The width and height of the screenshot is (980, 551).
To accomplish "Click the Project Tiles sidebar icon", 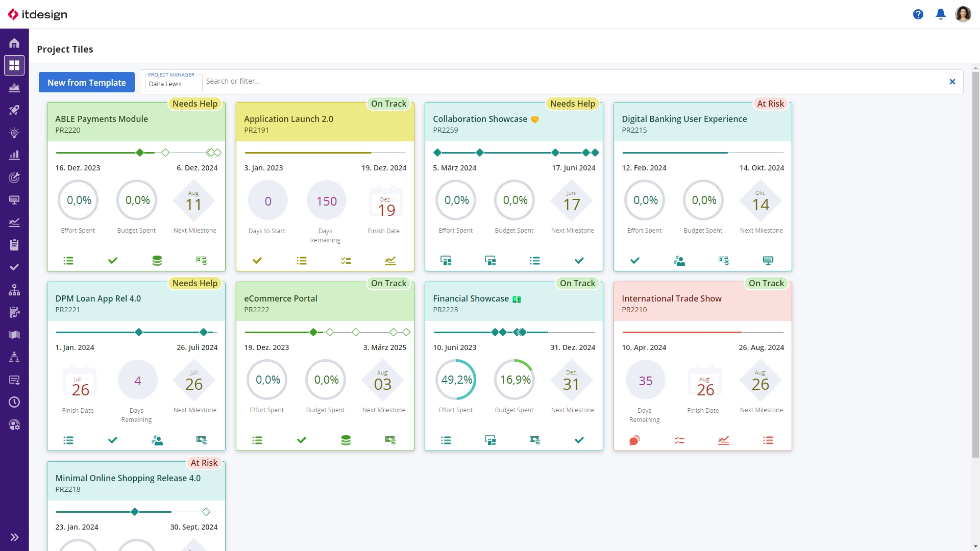I will pyautogui.click(x=14, y=65).
